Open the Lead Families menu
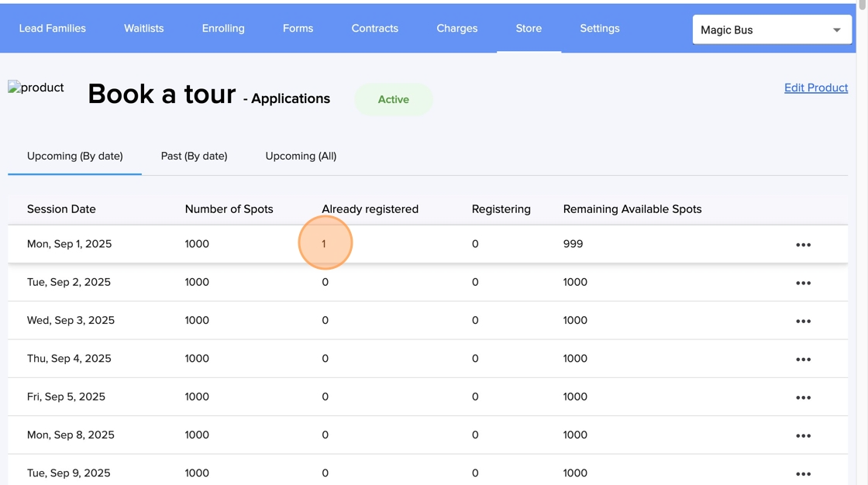This screenshot has width=868, height=485. tap(53, 28)
